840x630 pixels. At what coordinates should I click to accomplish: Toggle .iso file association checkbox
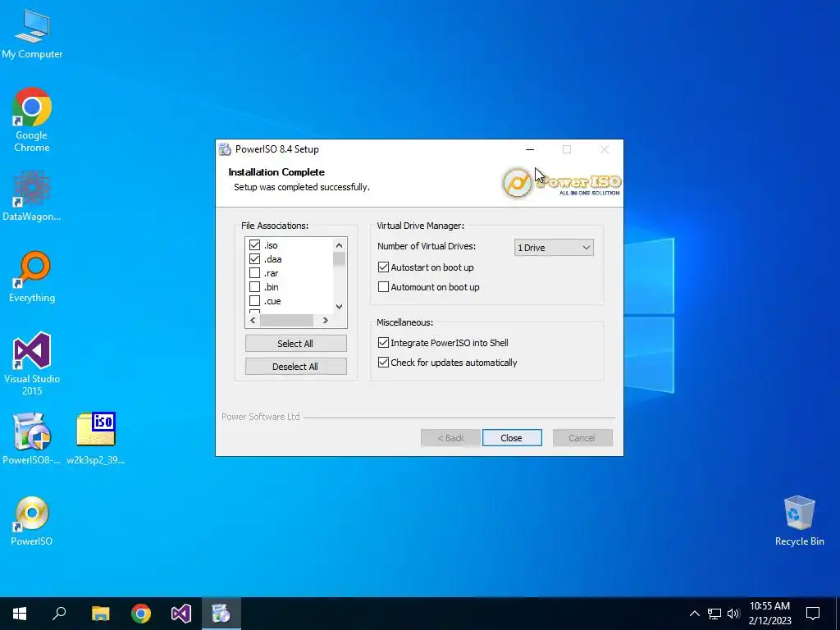click(254, 245)
